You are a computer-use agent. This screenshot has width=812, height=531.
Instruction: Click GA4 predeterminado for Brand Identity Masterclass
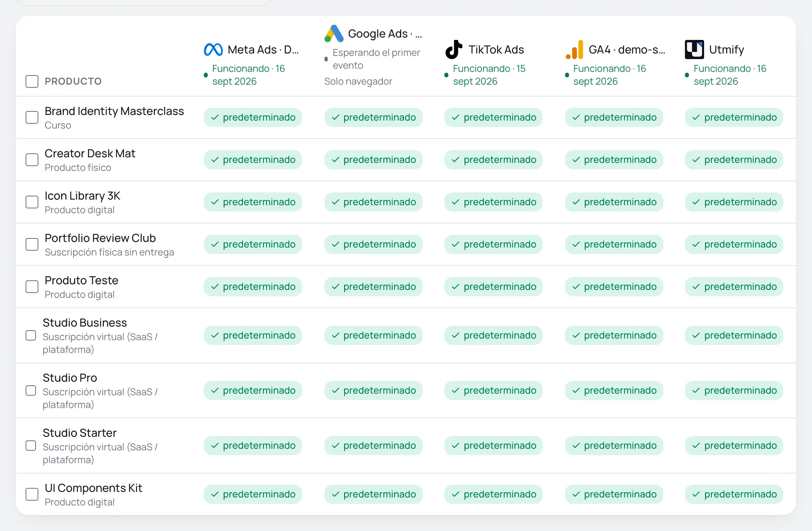pos(614,117)
